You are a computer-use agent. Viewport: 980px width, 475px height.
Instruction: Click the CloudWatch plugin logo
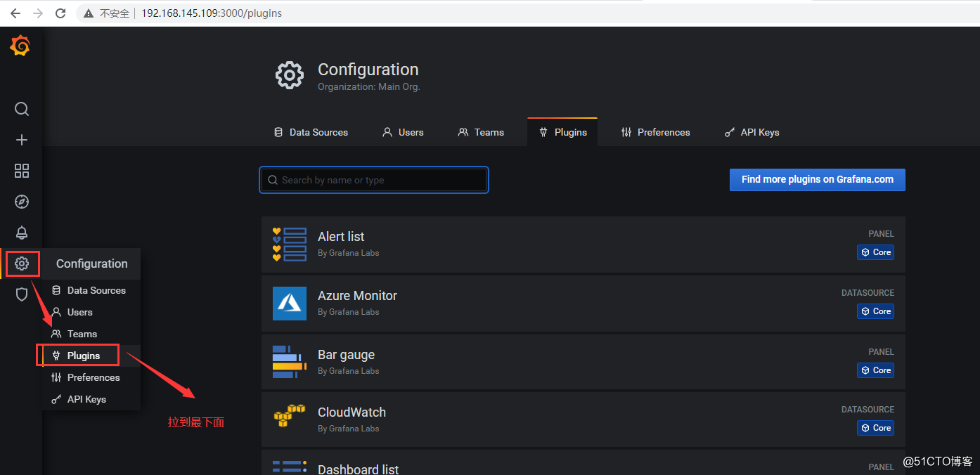point(290,416)
